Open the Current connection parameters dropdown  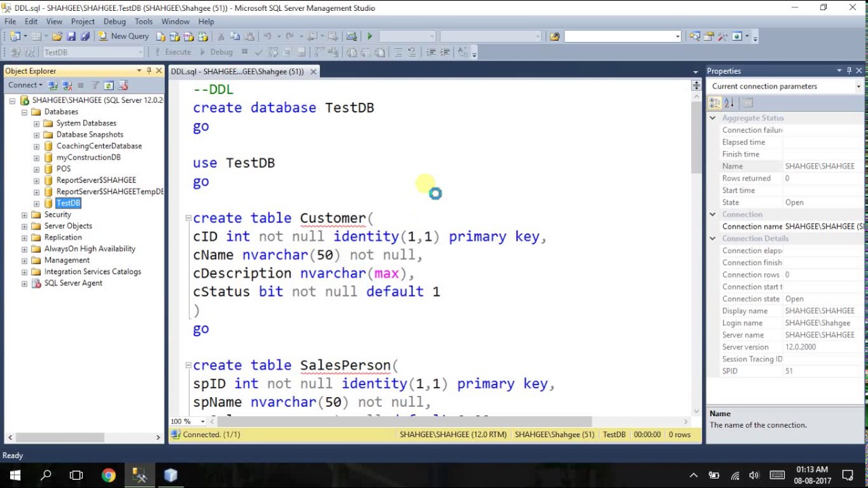(858, 86)
